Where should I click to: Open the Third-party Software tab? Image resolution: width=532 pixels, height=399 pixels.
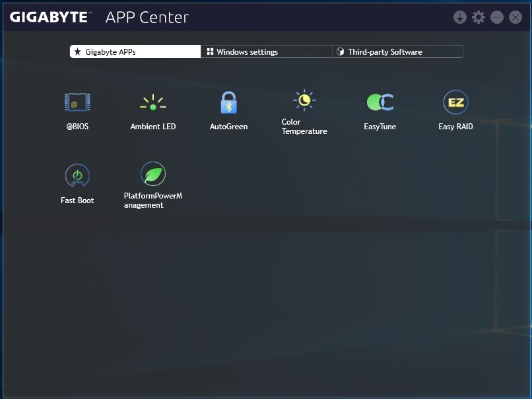[x=397, y=51]
